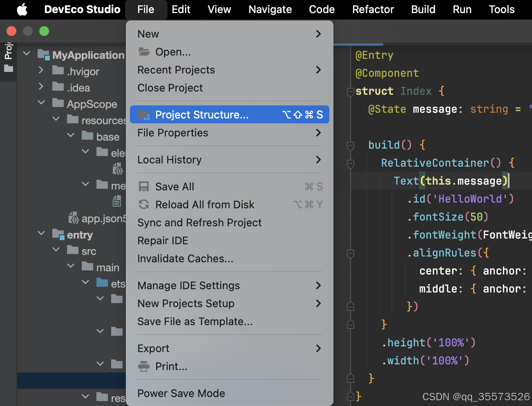Click the .fontSize(50) code line
Image resolution: width=532 pixels, height=406 pixels.
[448, 217]
